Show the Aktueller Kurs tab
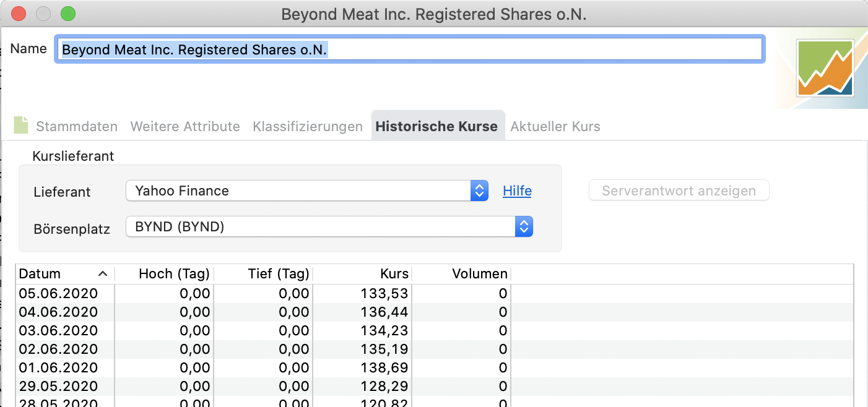 click(x=555, y=127)
